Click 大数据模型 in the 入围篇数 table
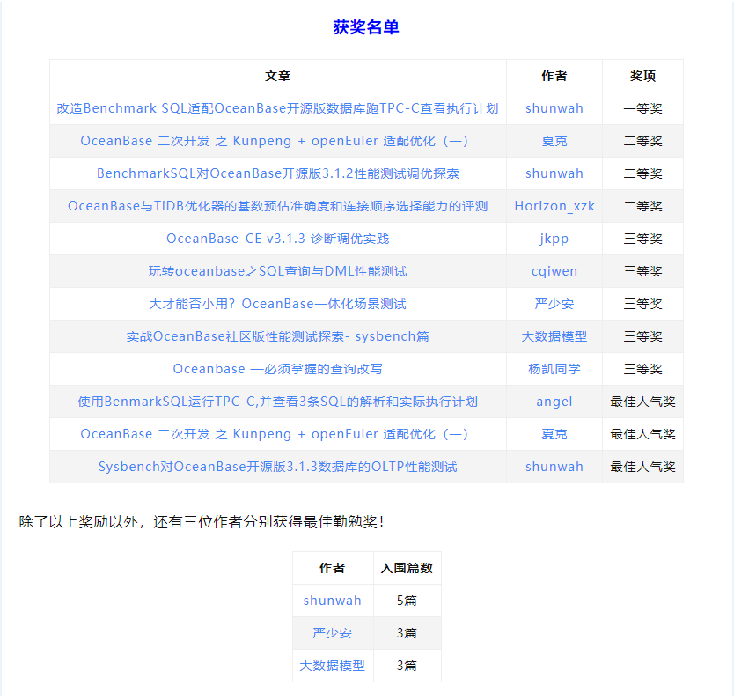 pos(333,666)
